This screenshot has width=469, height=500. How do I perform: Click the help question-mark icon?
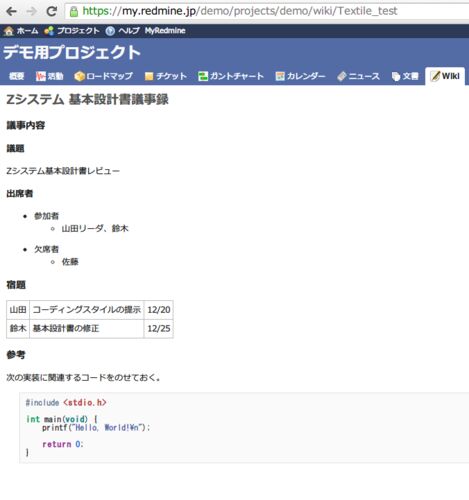pyautogui.click(x=110, y=31)
